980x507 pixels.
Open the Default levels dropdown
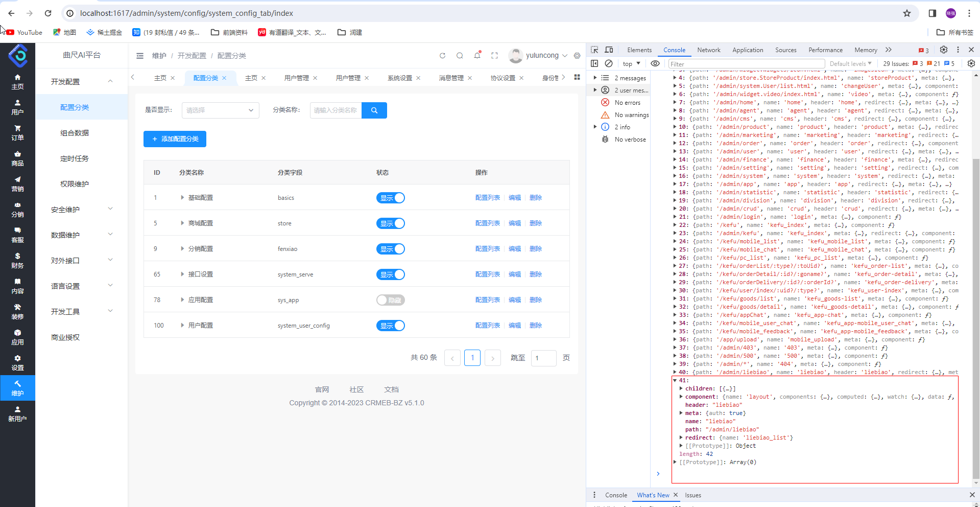coord(851,63)
